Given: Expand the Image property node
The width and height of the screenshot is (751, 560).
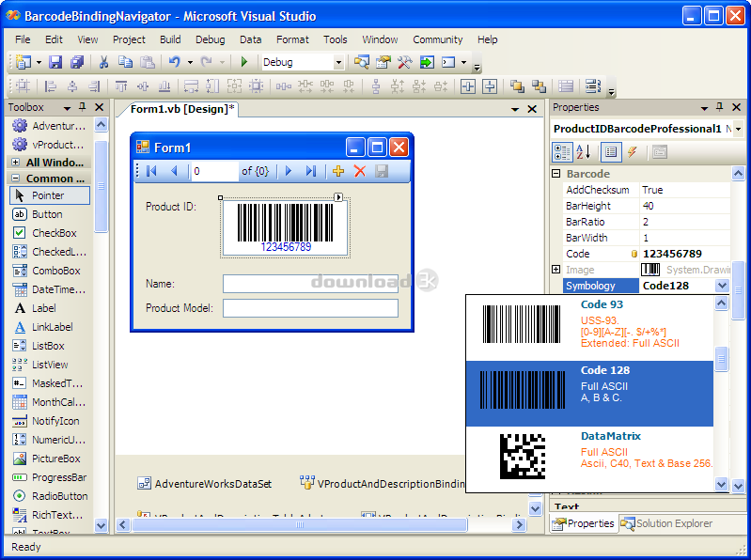Looking at the screenshot, I should click(556, 270).
